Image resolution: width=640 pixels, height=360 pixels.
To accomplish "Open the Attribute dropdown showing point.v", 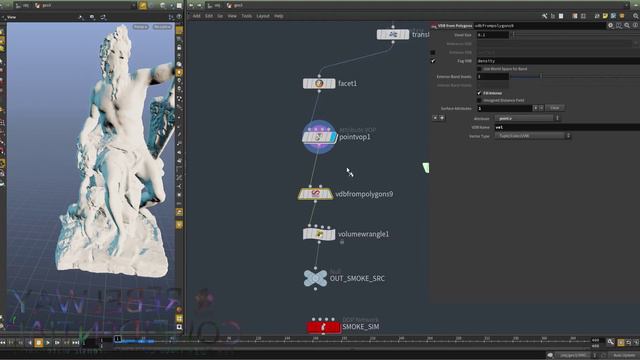I will (527, 118).
